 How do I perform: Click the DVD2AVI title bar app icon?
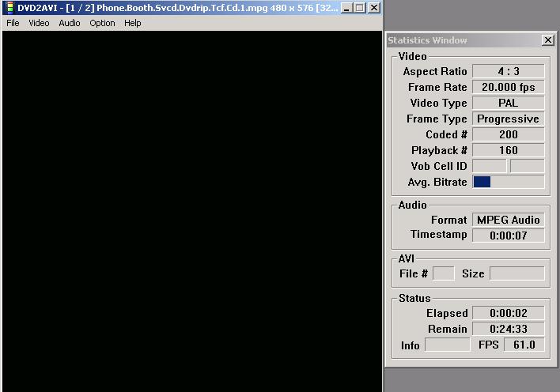(x=10, y=8)
